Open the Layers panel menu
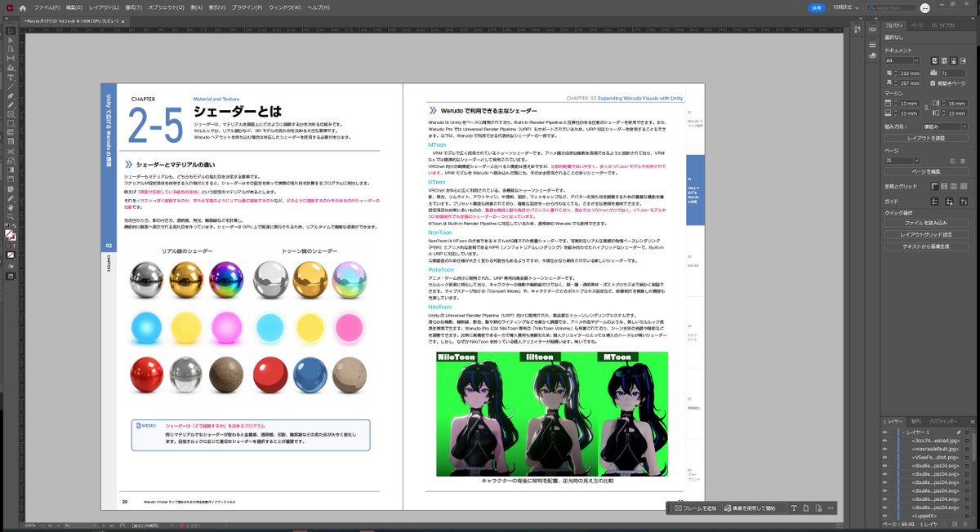The width and height of the screenshot is (980, 532). (x=972, y=420)
